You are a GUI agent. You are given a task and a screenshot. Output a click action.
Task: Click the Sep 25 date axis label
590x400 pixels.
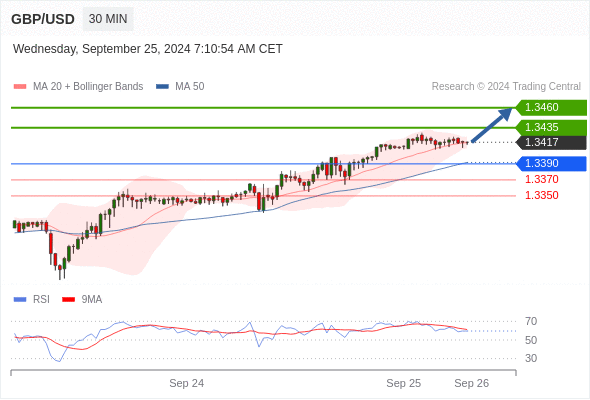pos(404,383)
